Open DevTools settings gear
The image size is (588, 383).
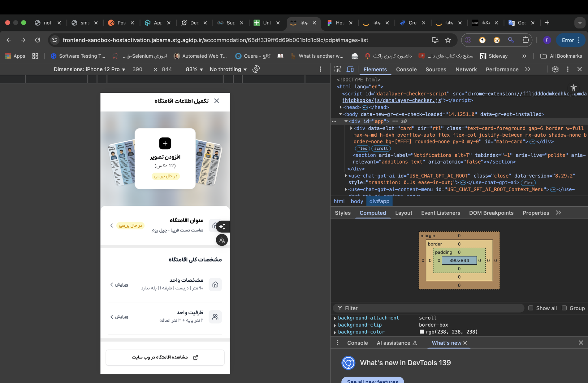555,69
